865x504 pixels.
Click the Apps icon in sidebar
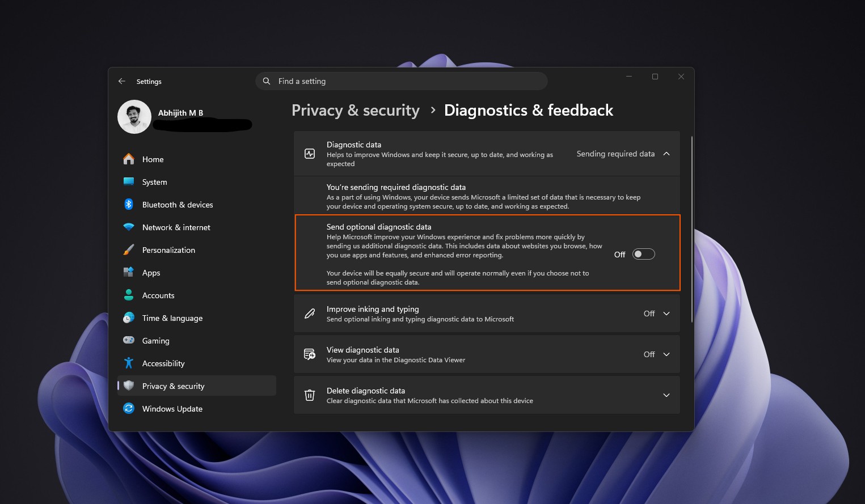coord(129,273)
